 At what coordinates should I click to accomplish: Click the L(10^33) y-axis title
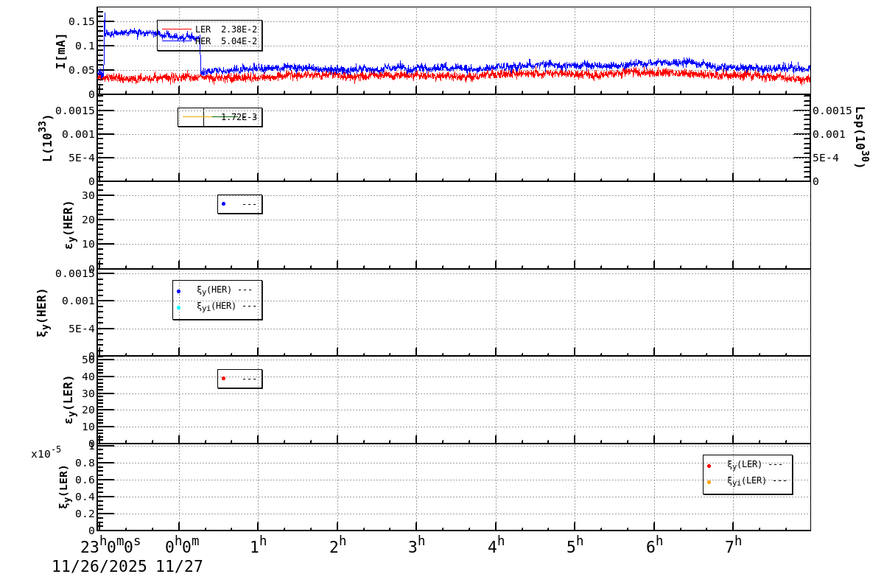(x=46, y=138)
